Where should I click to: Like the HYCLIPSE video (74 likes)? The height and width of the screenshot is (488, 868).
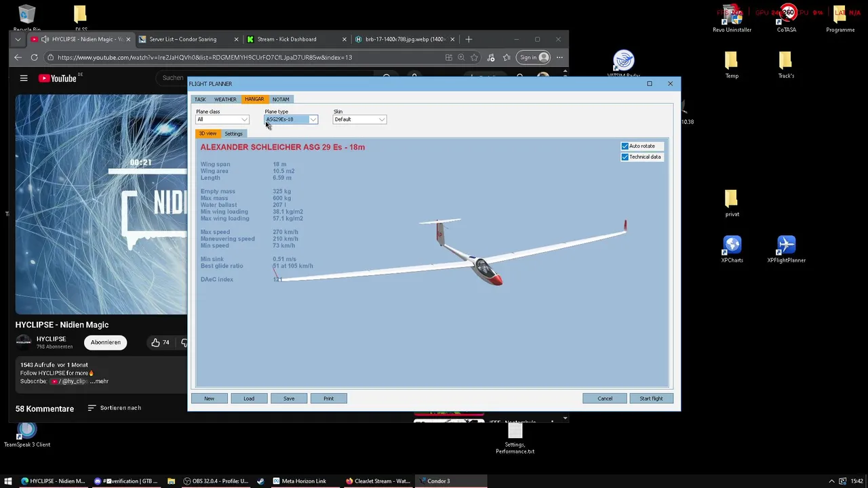click(161, 342)
